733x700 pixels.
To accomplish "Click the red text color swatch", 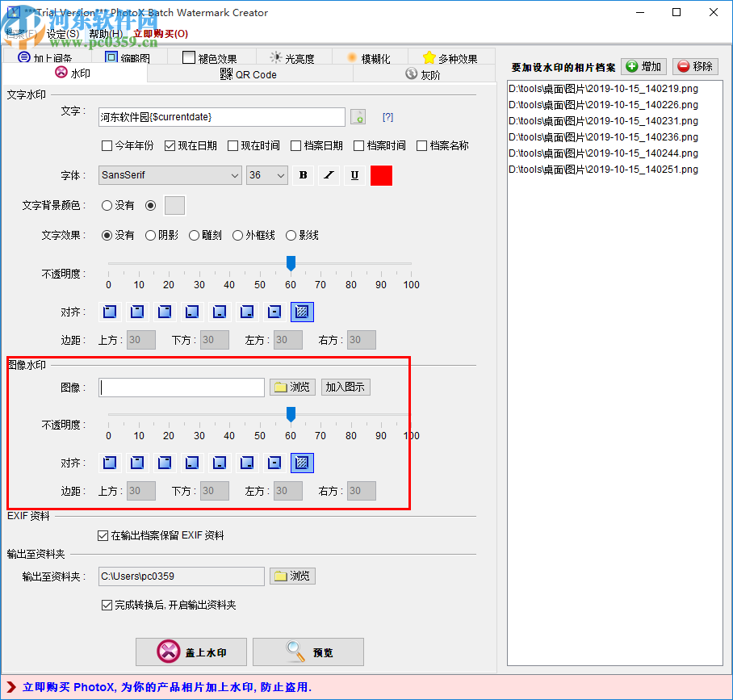I will (x=380, y=175).
